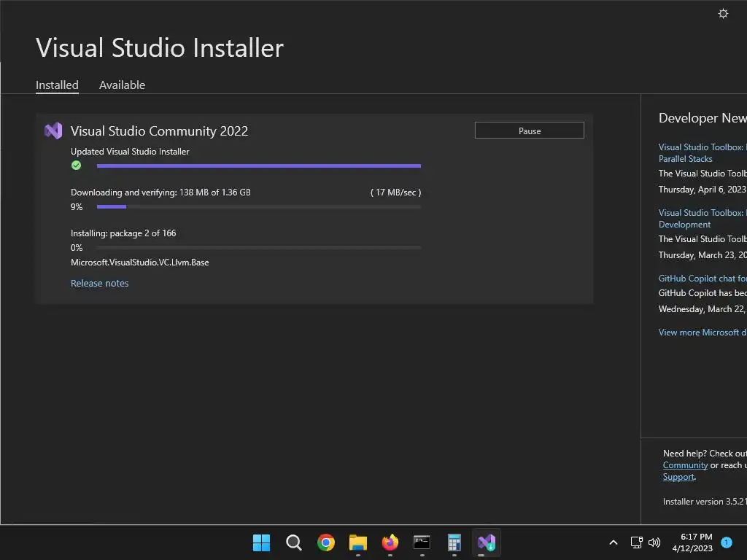
Task: Click 'Installing: package 2 of 166' text
Action: 123,233
